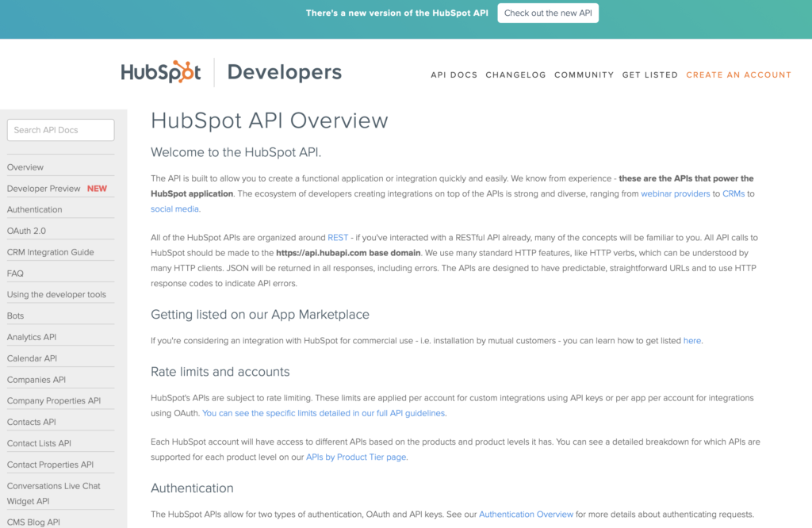Follow the 'webinar providers' link
The image size is (812, 528).
[x=676, y=193]
